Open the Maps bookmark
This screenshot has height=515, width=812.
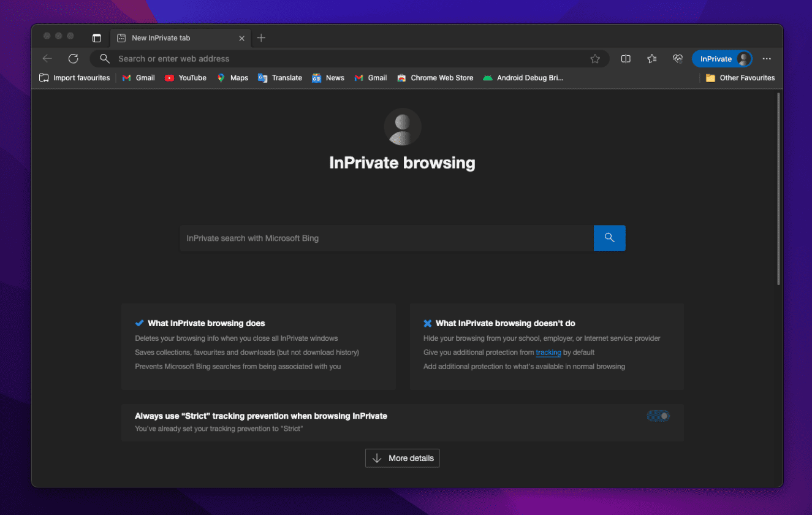(x=232, y=78)
